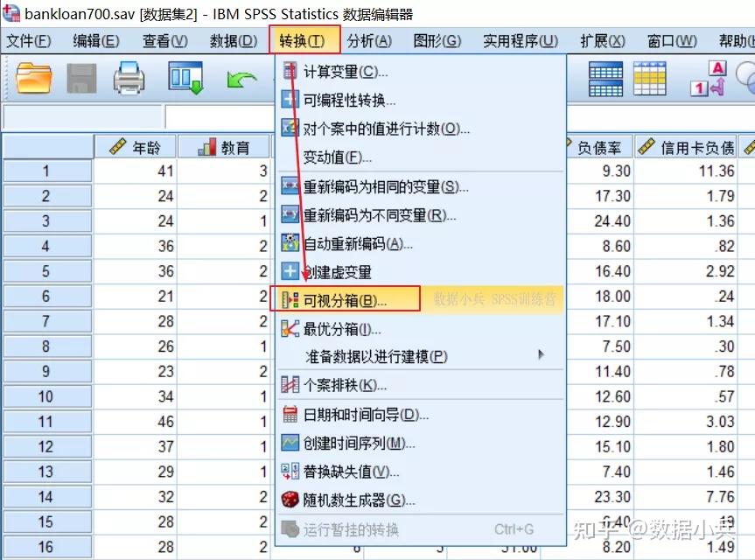The image size is (755, 560).
Task: Click the insert cases grid icon
Action: coord(651,79)
